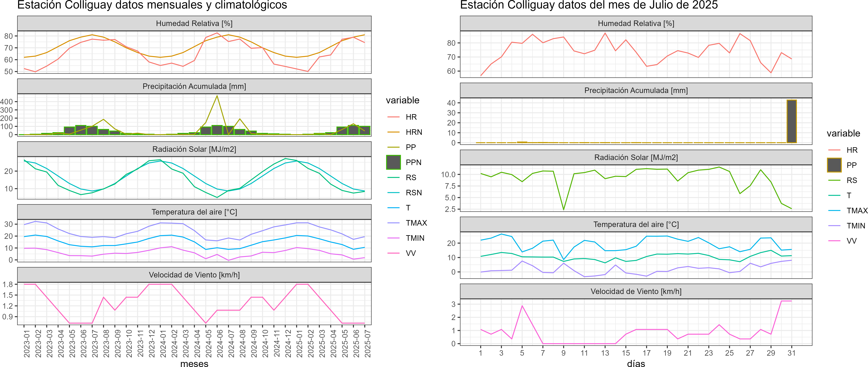Click day 17 tick label on right chart
This screenshot has height=367, width=868.
point(646,353)
